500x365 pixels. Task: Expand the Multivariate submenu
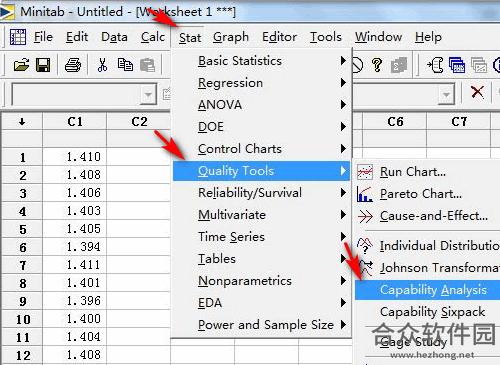point(262,215)
